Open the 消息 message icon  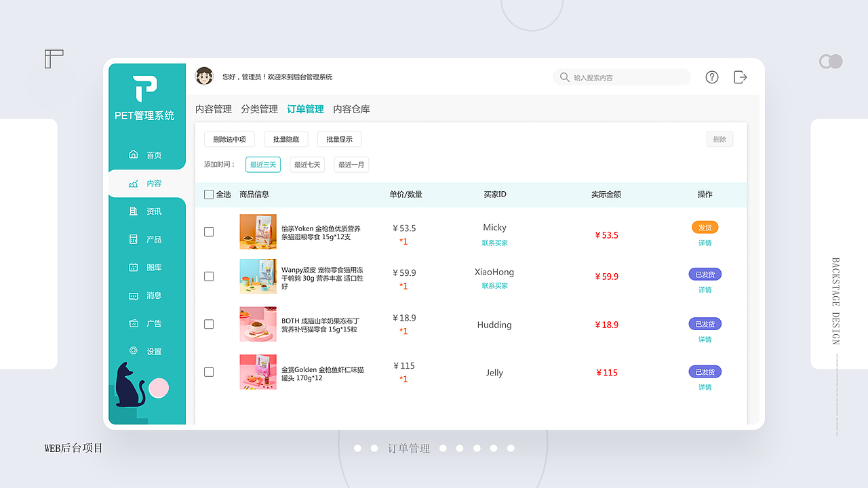[x=134, y=296]
